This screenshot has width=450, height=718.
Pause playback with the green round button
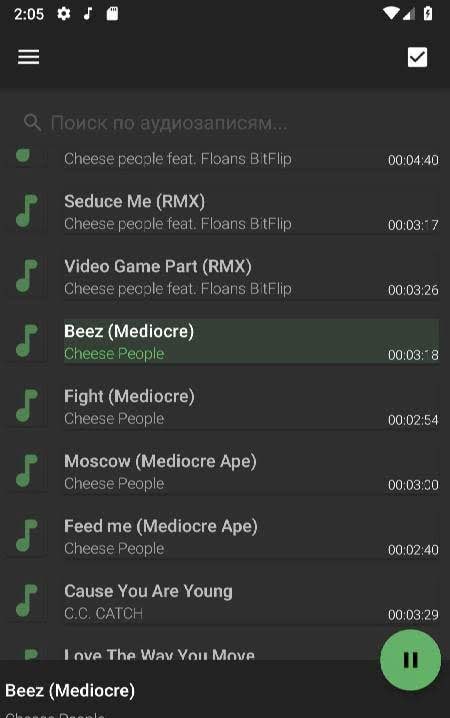pos(410,660)
